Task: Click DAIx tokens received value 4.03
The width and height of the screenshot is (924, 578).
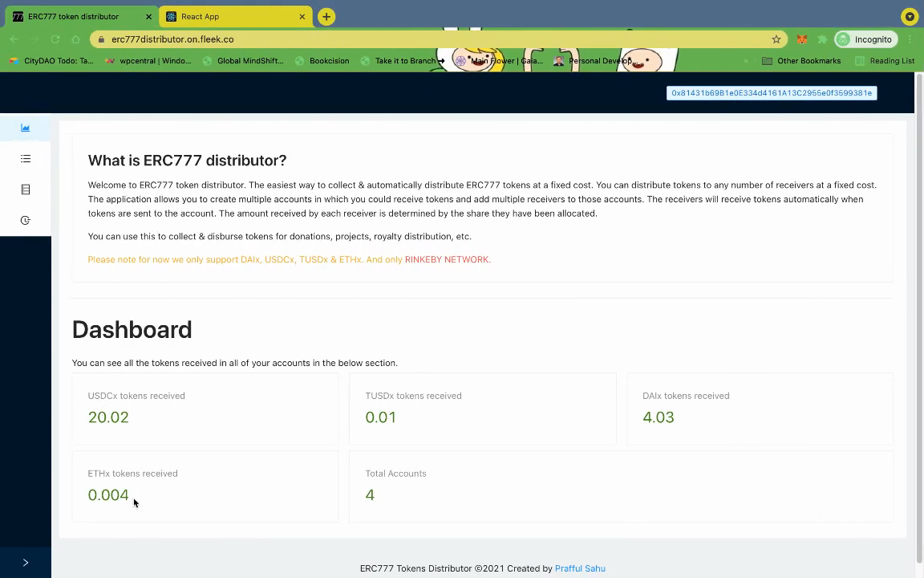Action: tap(659, 417)
